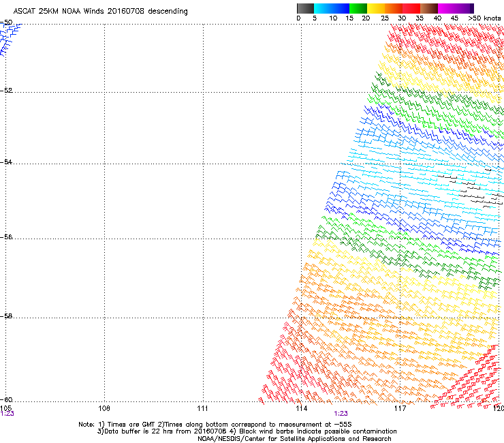Click the longitude label '114'

point(302,408)
